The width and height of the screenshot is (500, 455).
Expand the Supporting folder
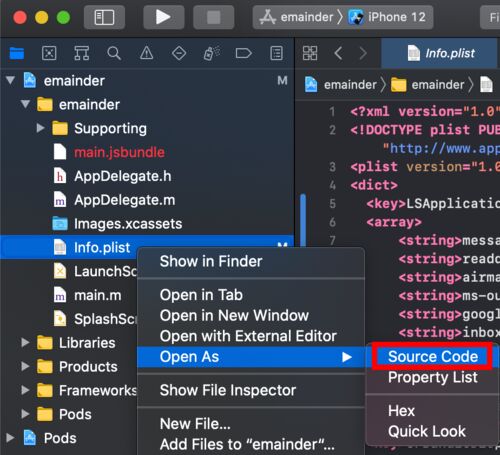click(40, 128)
